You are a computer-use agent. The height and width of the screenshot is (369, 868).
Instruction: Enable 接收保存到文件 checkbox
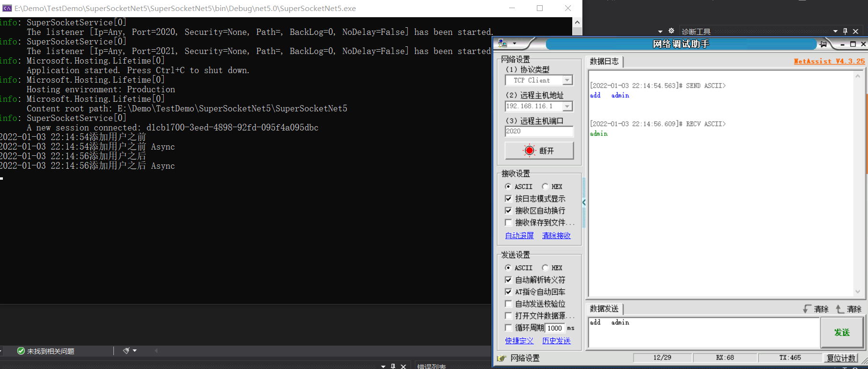point(508,222)
